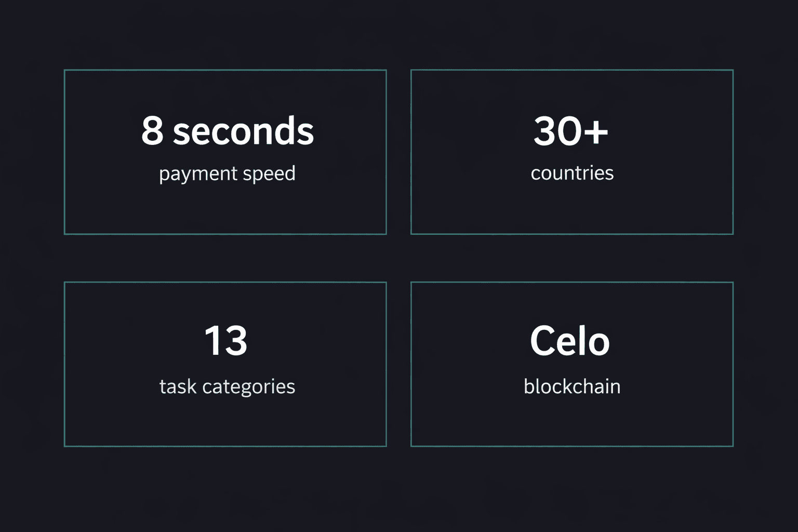
Task: Click the "countries" caption
Action: [x=572, y=173]
